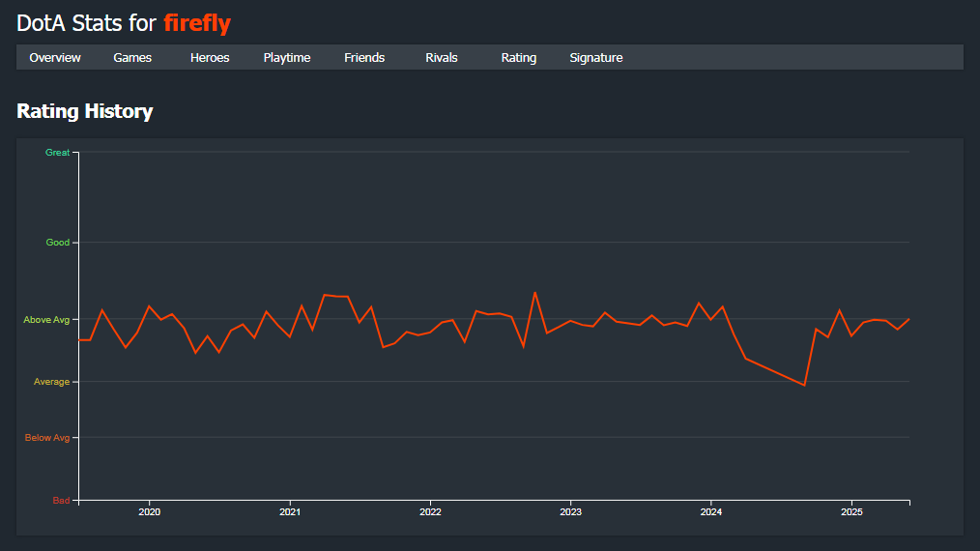This screenshot has width=980, height=551.
Task: Click the Average axis label
Action: coord(51,382)
